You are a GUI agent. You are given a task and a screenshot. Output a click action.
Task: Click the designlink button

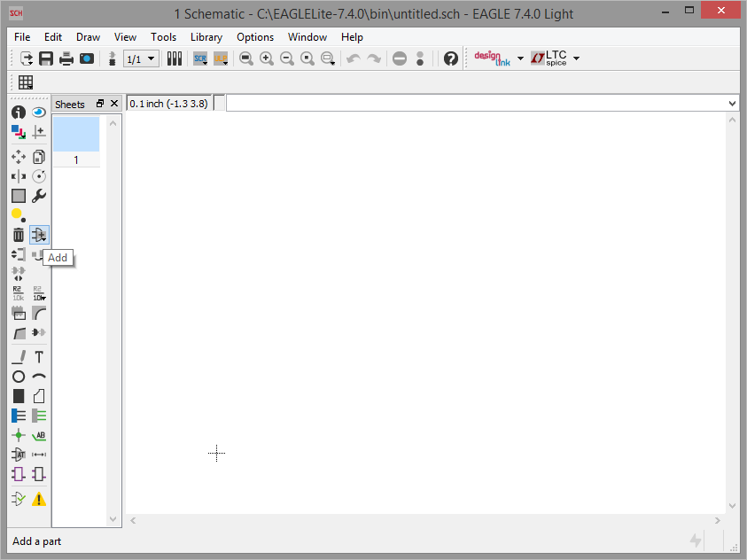point(492,58)
